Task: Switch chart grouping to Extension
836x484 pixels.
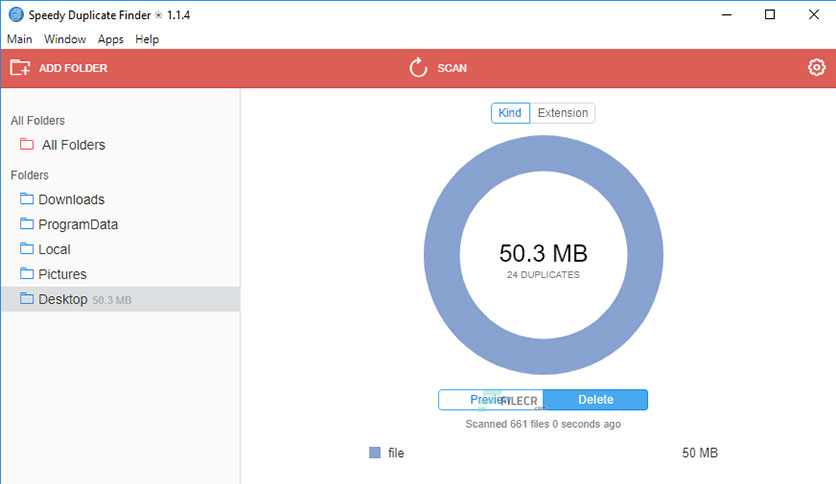Action: pos(562,113)
